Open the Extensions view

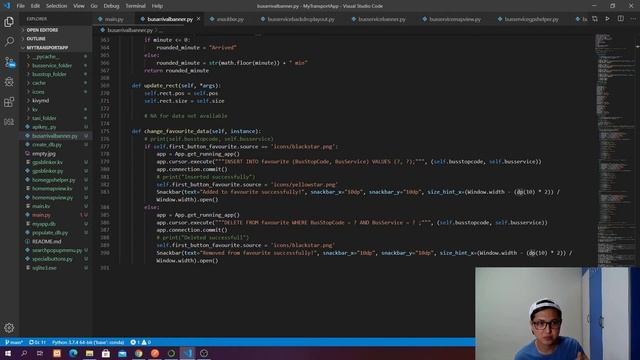9,102
